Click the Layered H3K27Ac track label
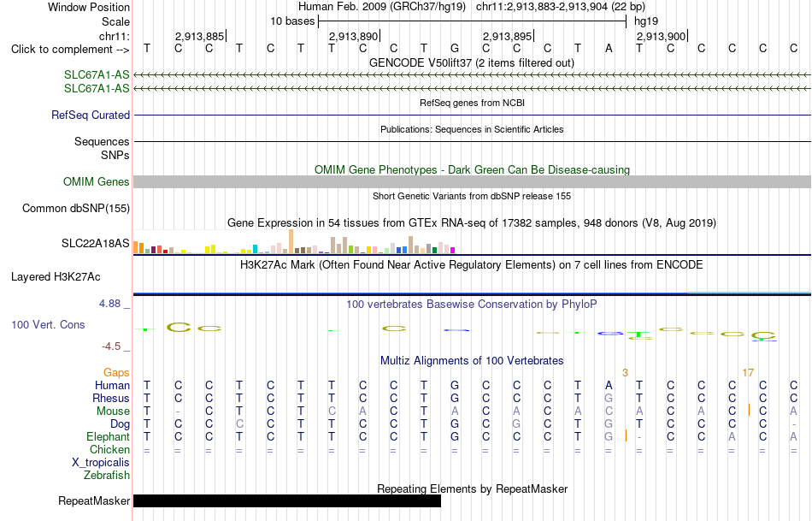Viewport: 812px width, 521px height. [x=56, y=277]
